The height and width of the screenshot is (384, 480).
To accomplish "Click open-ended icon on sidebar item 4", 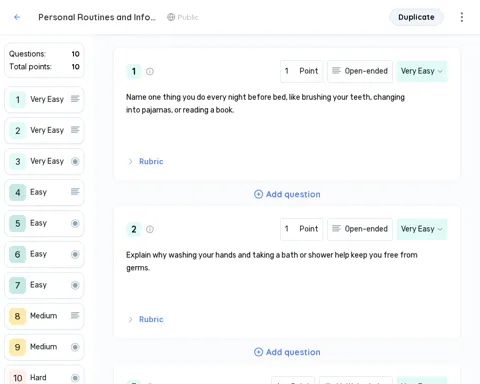I will (x=75, y=192).
